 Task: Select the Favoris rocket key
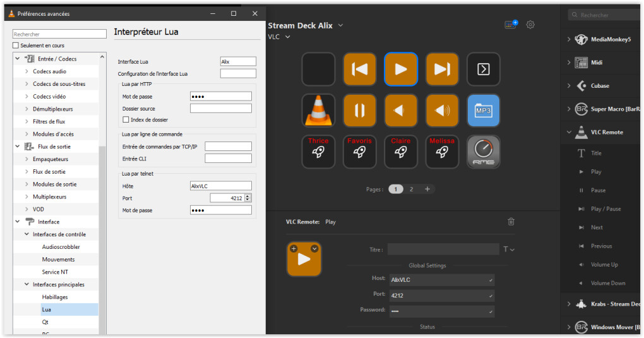[359, 152]
